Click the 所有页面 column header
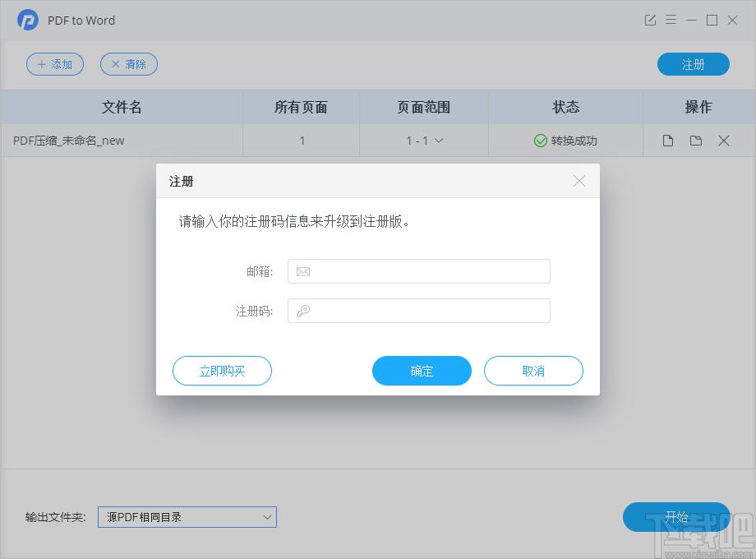 pos(301,107)
